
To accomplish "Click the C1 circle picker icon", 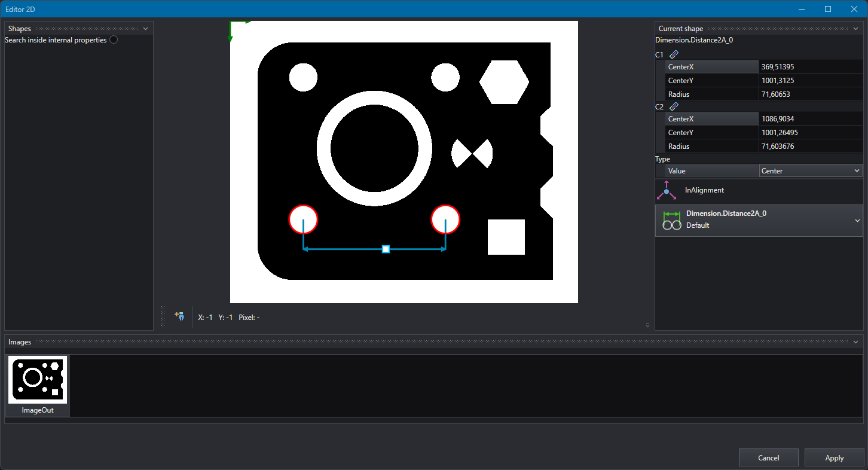I will tap(674, 54).
